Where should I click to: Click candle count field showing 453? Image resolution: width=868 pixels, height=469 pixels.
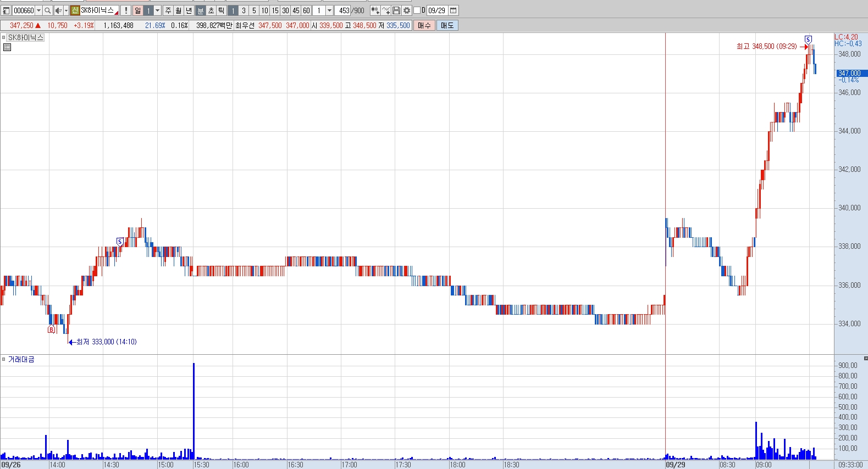coord(344,10)
